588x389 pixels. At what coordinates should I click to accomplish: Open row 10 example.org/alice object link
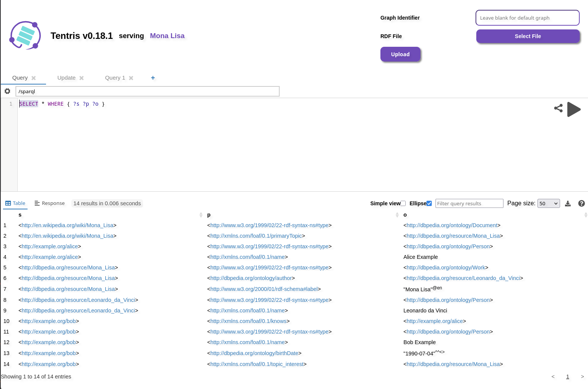(x=435, y=321)
